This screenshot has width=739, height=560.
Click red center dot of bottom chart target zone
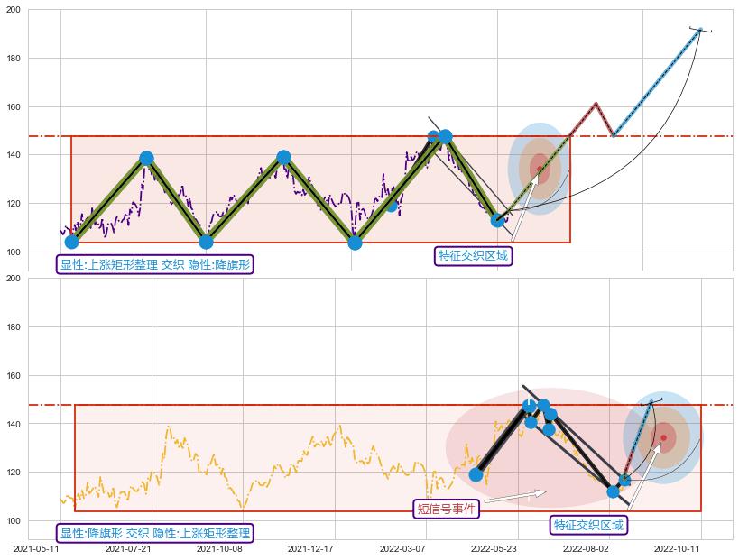pyautogui.click(x=663, y=438)
